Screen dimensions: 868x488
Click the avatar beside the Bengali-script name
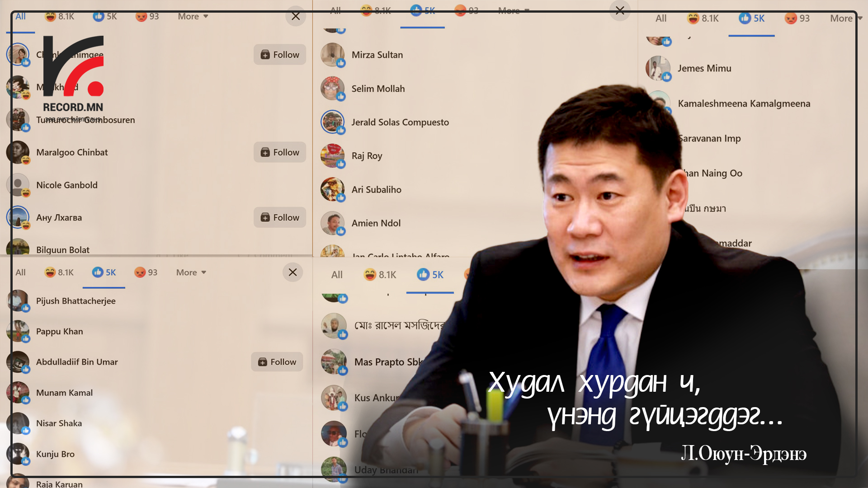click(x=334, y=325)
